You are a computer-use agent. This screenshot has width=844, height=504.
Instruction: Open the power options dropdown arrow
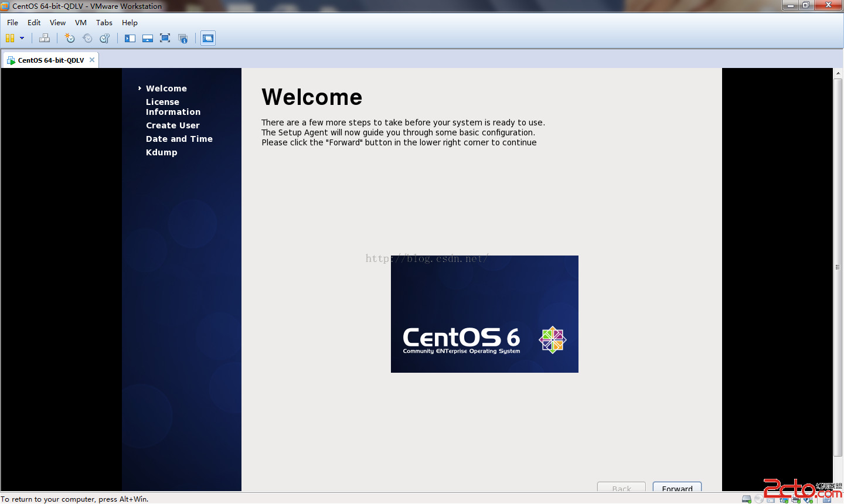[x=22, y=38]
